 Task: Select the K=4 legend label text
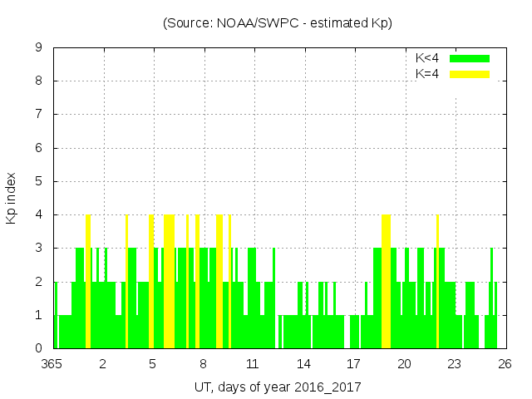click(426, 74)
